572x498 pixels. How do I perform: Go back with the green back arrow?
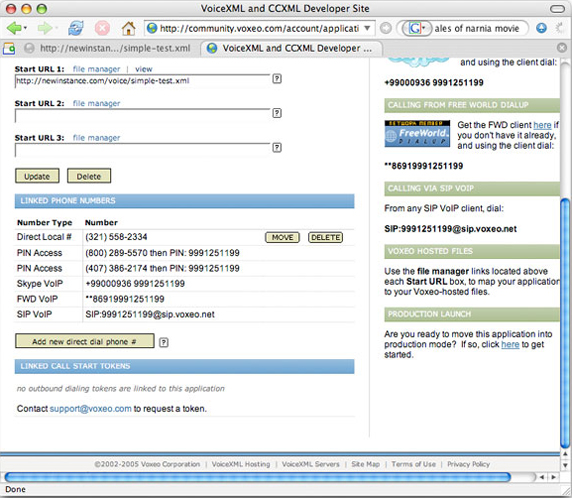13,28
